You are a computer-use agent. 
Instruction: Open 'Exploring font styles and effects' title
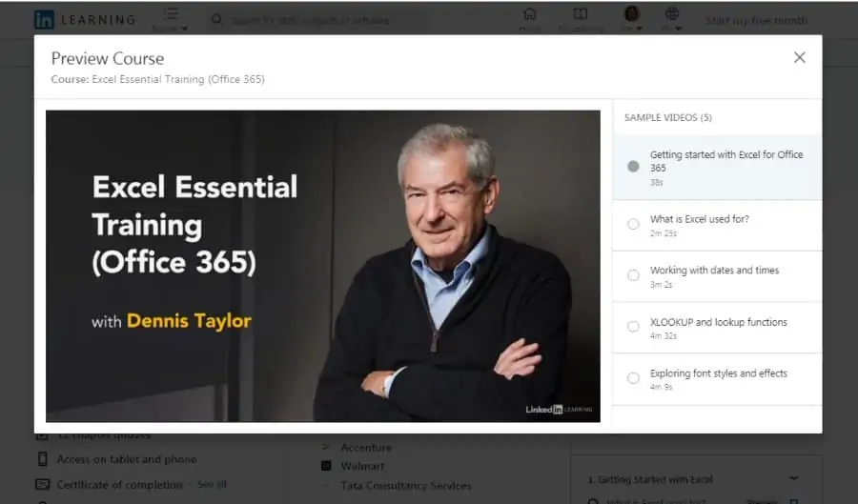pos(719,373)
